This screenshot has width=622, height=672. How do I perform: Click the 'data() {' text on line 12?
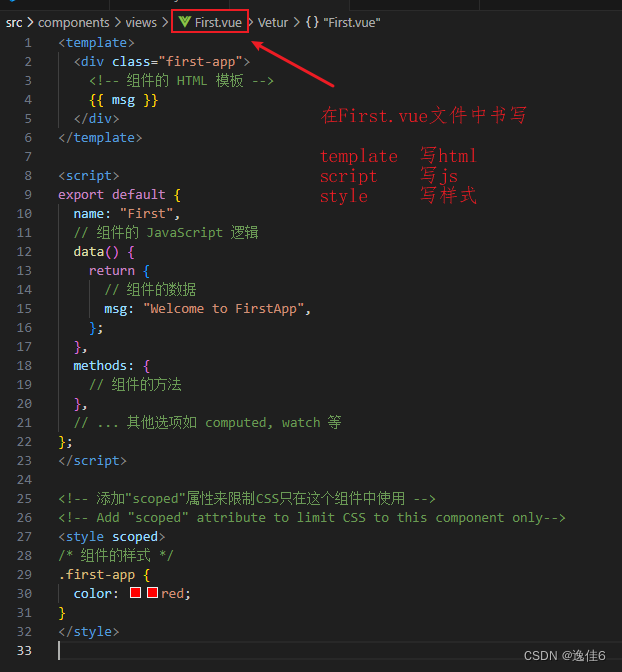click(104, 252)
